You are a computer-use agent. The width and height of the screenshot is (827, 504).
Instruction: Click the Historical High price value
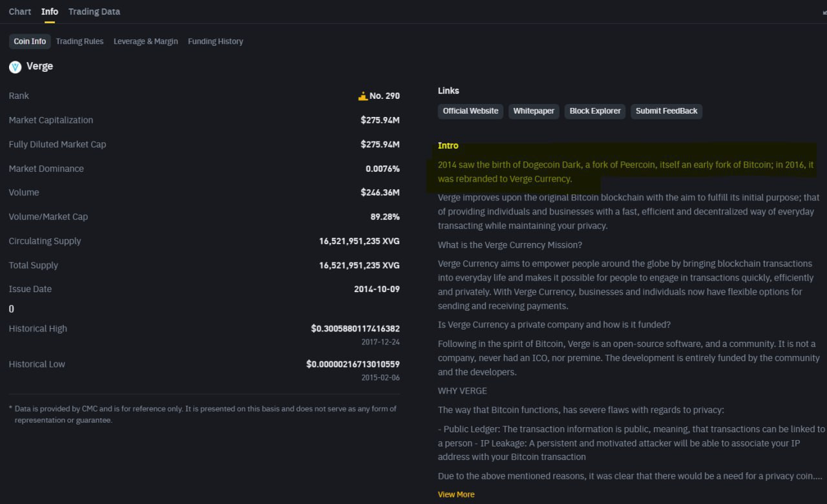coord(355,329)
